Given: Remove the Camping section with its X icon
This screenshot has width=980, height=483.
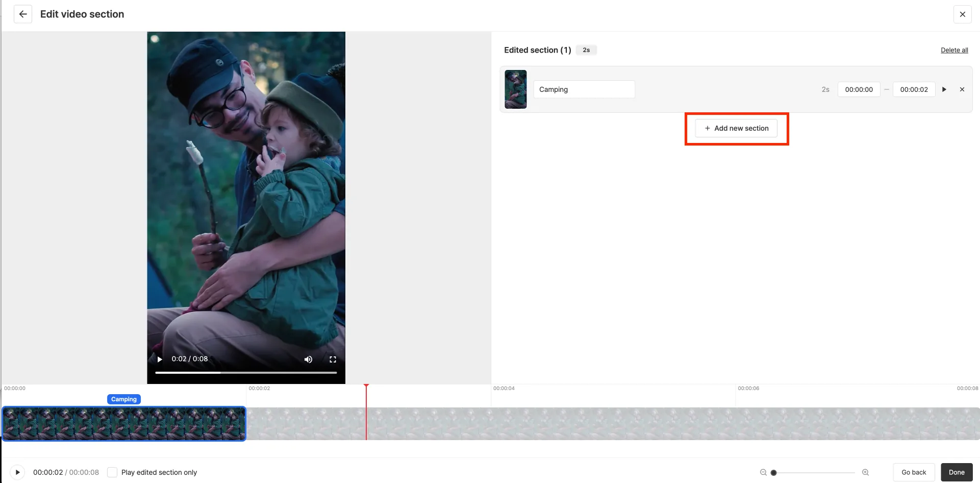Looking at the screenshot, I should click(x=962, y=89).
